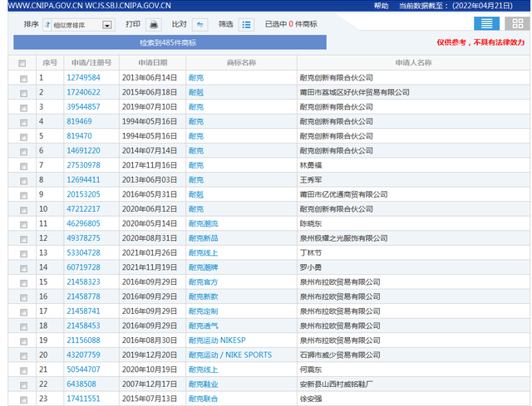Click the 商标名称 column header
The width and height of the screenshot is (532, 406).
[241, 63]
